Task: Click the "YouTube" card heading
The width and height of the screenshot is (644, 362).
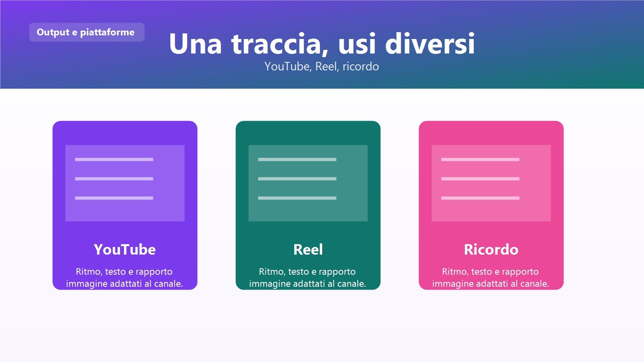Action: tap(125, 249)
